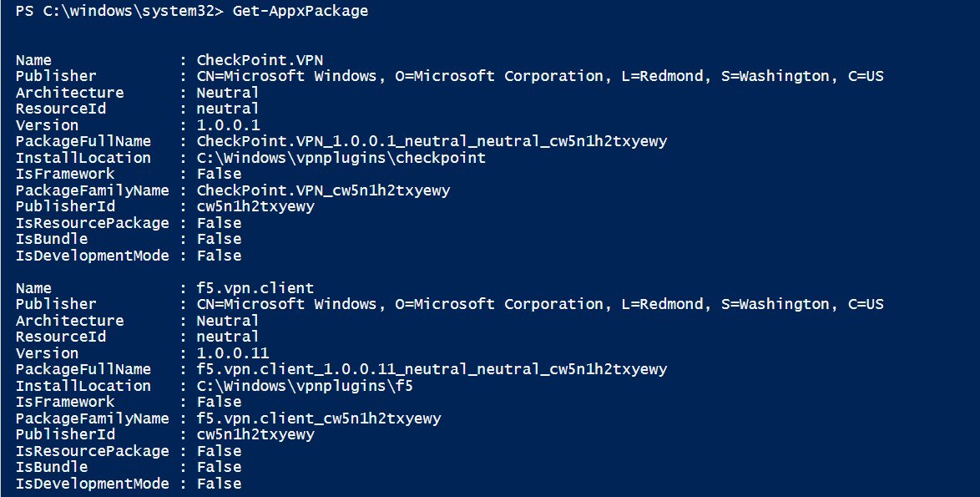Click the first package's Publisher value line
This screenshot has width=980, height=497.
tap(540, 76)
